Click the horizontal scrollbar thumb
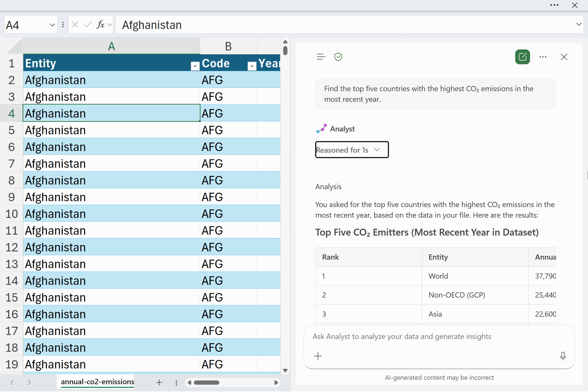Viewport: 588px width, 392px height. 206,383
